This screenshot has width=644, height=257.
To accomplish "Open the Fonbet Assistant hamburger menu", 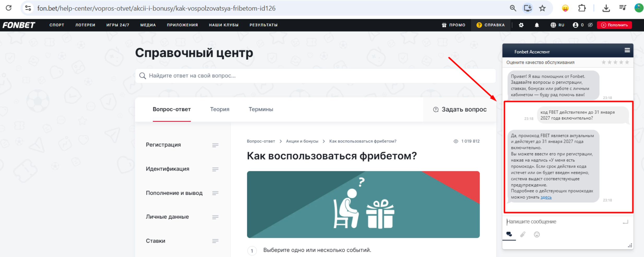I will tap(627, 50).
